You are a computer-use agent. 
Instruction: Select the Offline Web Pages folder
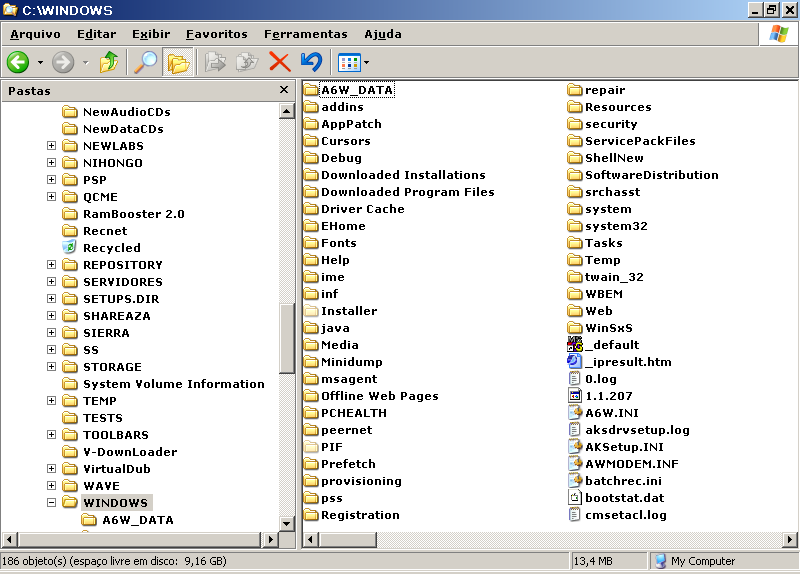pyautogui.click(x=371, y=396)
